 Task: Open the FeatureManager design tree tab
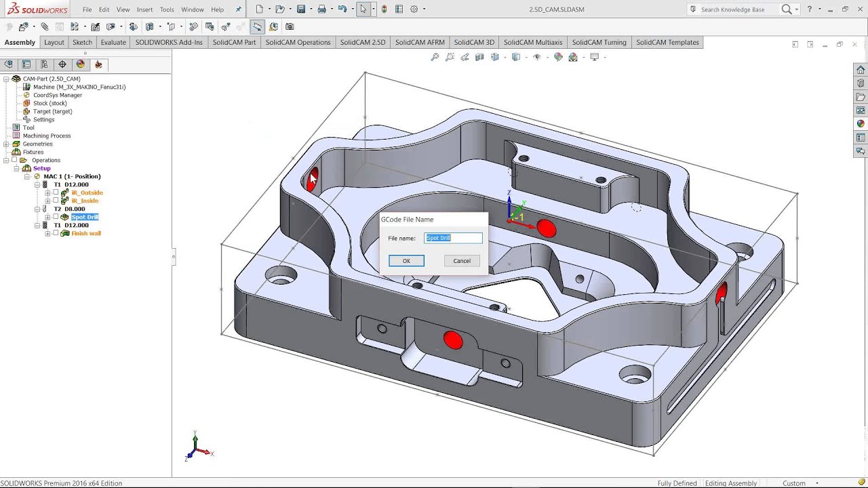click(8, 64)
